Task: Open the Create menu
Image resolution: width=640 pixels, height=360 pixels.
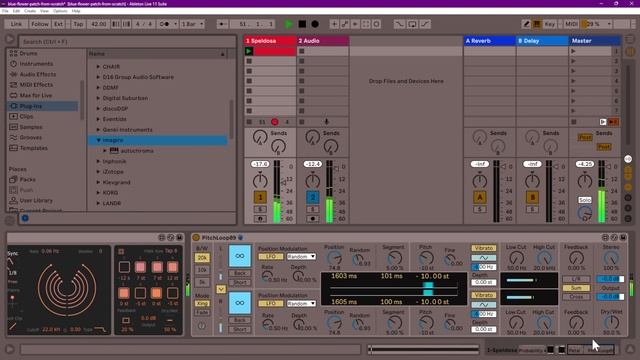Action: 30,11
